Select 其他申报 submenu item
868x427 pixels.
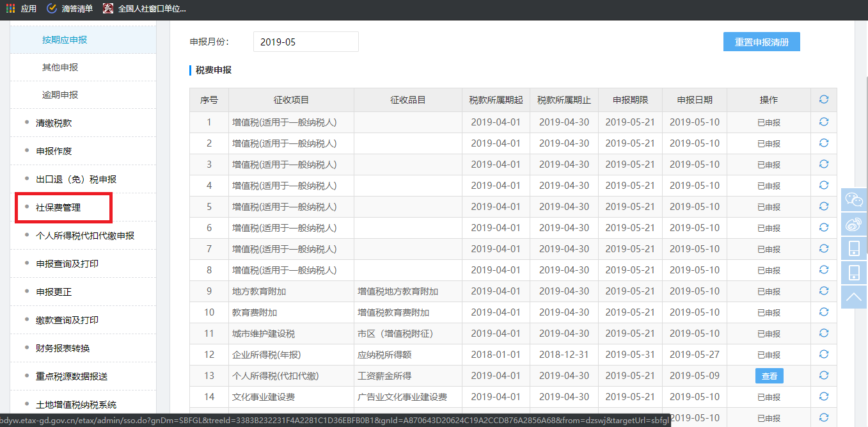coord(60,67)
